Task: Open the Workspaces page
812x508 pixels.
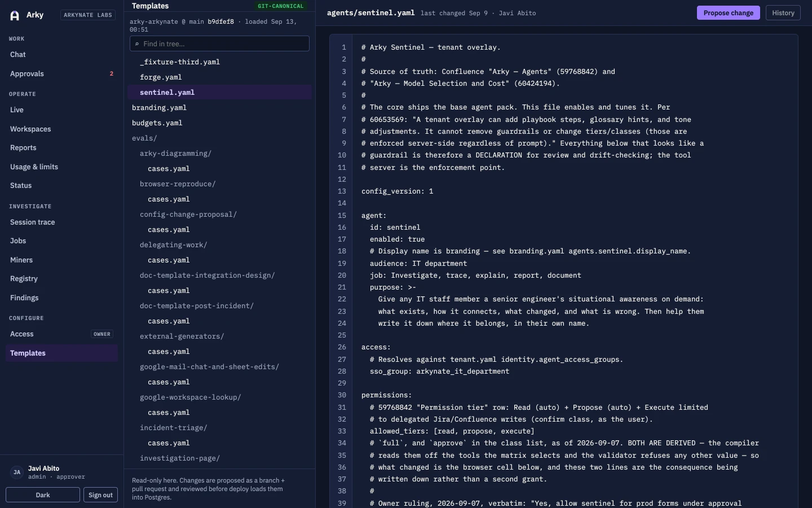Action: point(62,129)
